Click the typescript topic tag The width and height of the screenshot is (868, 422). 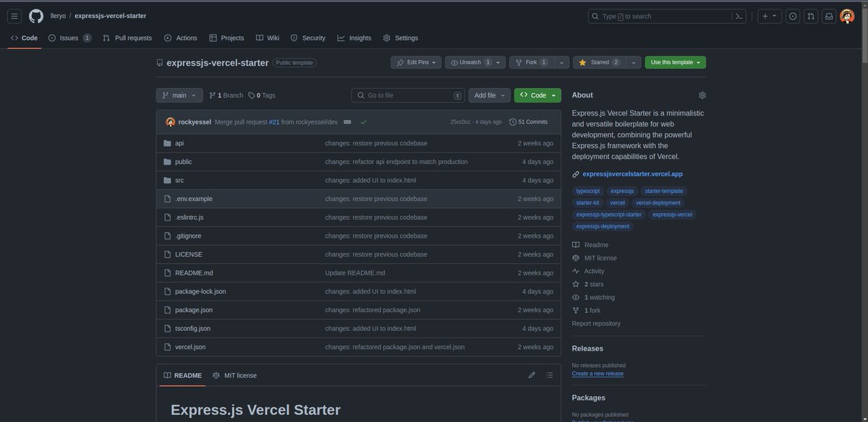click(588, 191)
